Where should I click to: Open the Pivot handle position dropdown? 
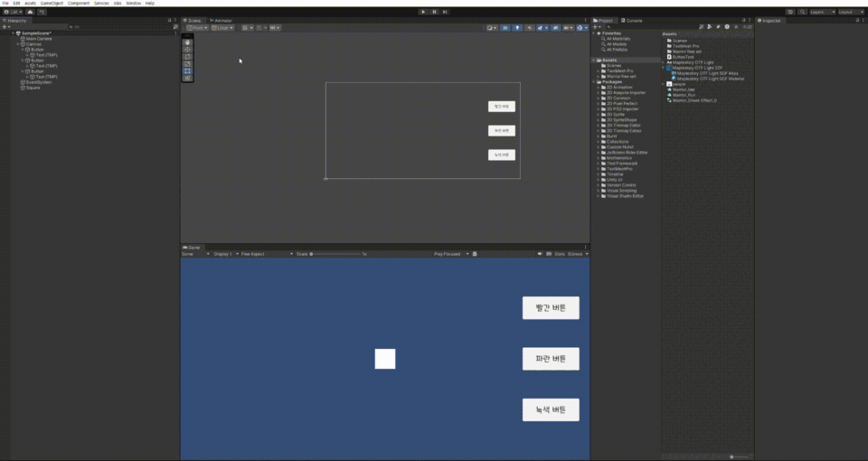tap(197, 28)
